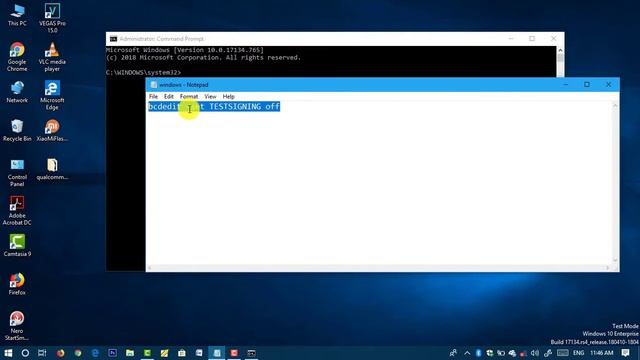Open the People icon in tray
This screenshot has height=360, width=640.
(453, 353)
